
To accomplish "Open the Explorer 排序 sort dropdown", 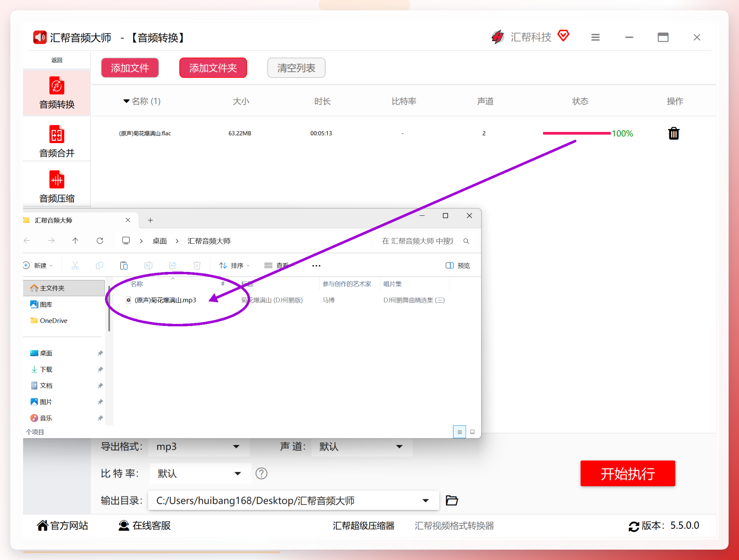I will pyautogui.click(x=235, y=265).
